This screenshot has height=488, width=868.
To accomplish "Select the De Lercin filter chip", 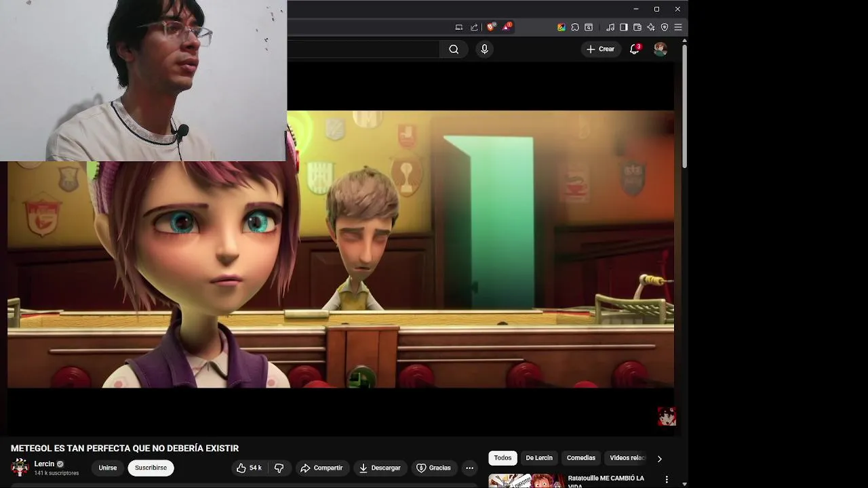I will point(539,458).
